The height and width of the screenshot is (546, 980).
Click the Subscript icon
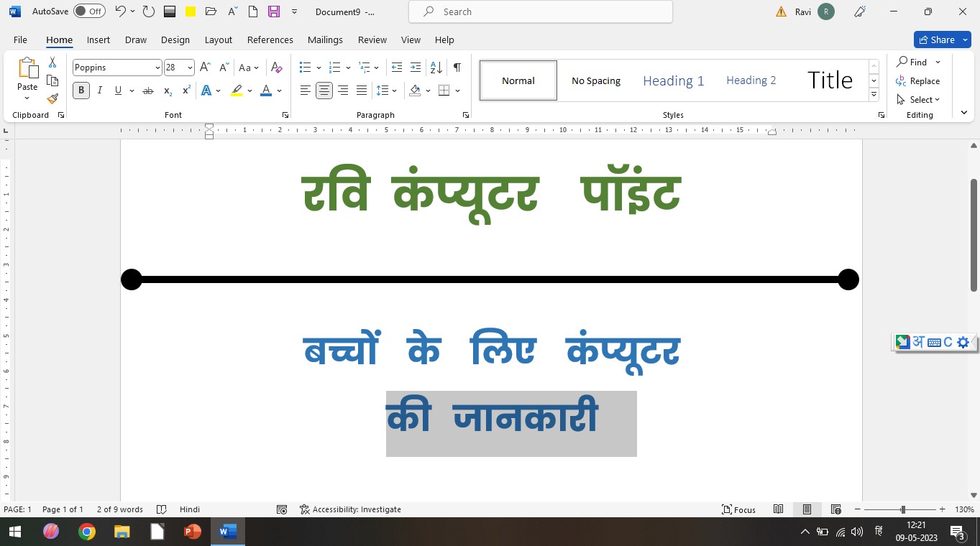tap(168, 91)
